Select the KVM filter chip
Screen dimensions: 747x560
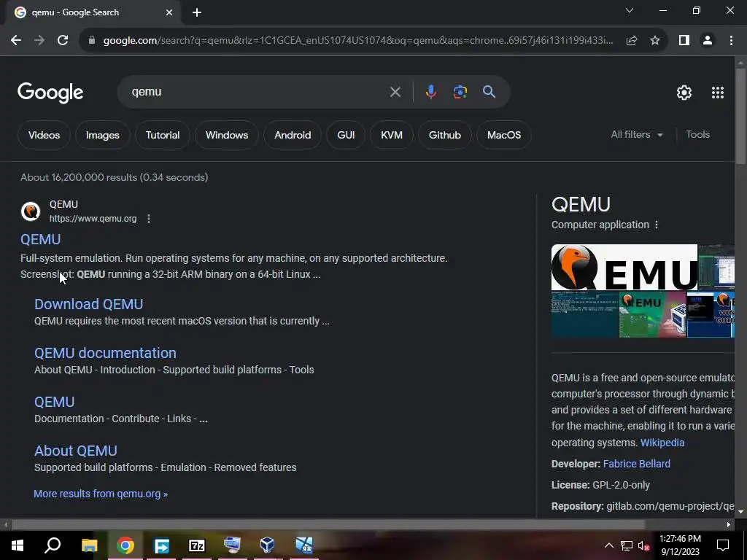(x=392, y=135)
